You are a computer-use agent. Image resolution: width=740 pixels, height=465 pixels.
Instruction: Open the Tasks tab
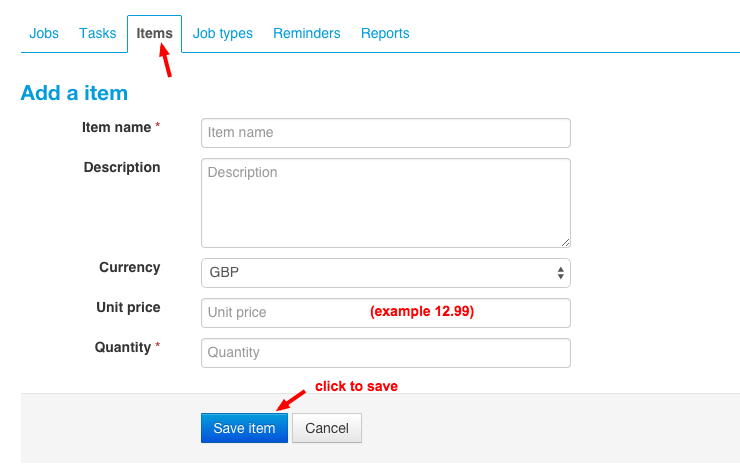tap(98, 33)
